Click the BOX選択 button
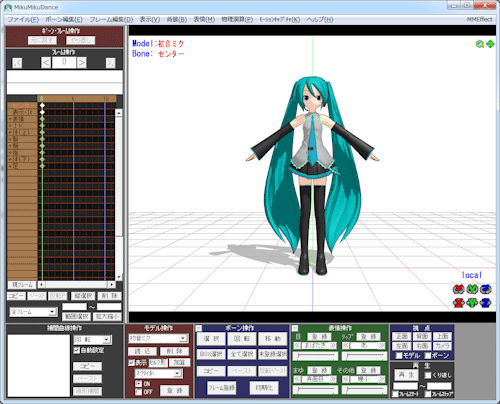 click(x=211, y=354)
